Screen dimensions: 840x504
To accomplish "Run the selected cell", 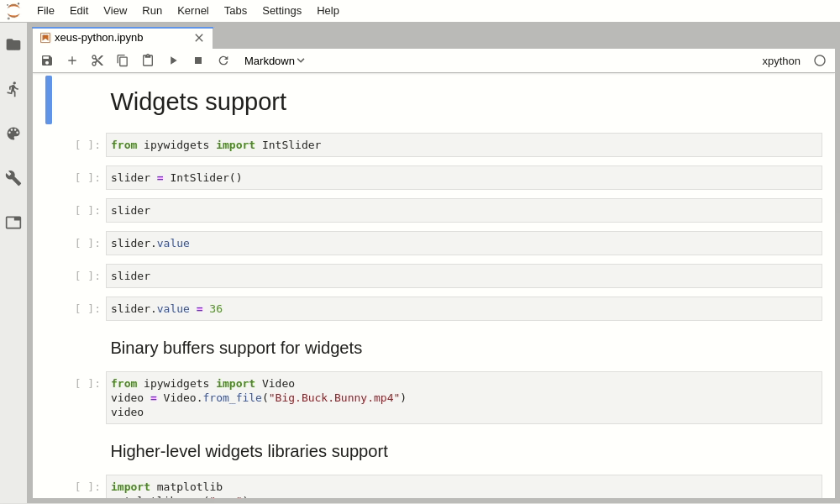I will pos(173,60).
